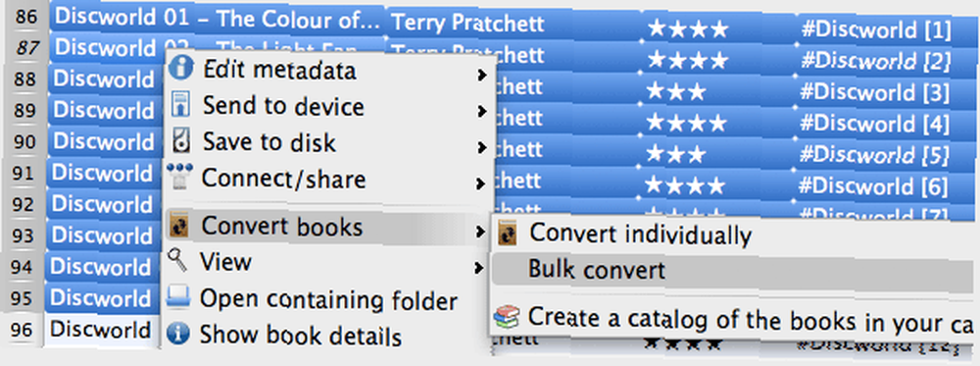Viewport: 980px width, 366px height.
Task: Click #Discworld [4] series cell
Action: (874, 122)
